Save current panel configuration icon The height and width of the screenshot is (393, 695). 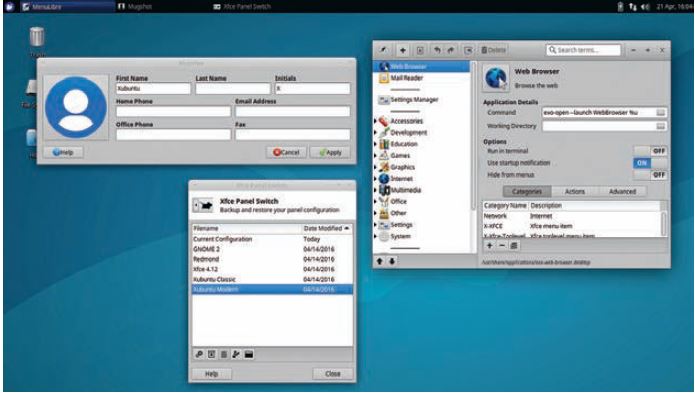211,354
